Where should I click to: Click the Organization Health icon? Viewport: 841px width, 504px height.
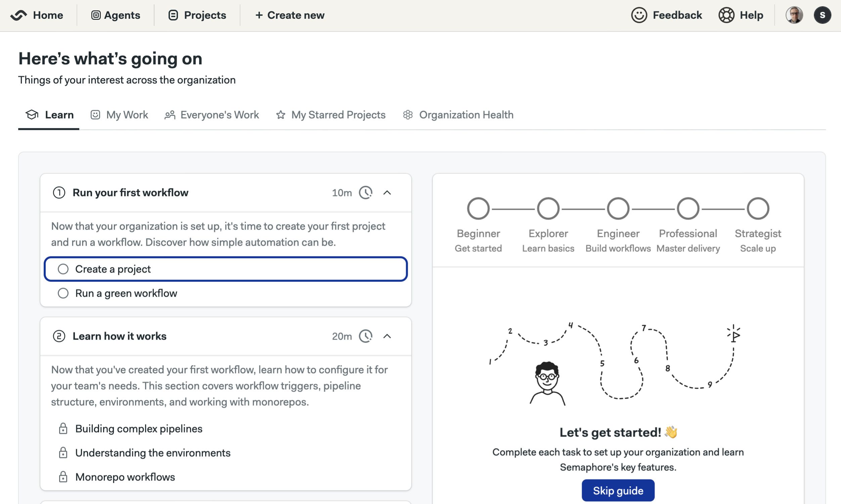click(408, 115)
